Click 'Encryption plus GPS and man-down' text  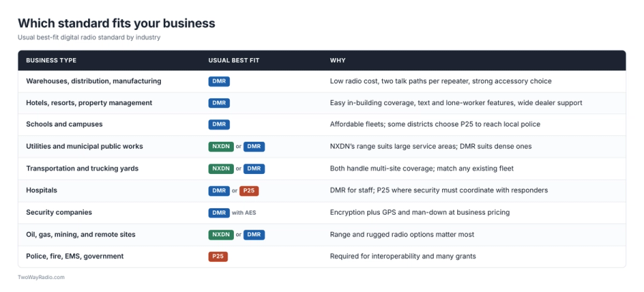420,213
